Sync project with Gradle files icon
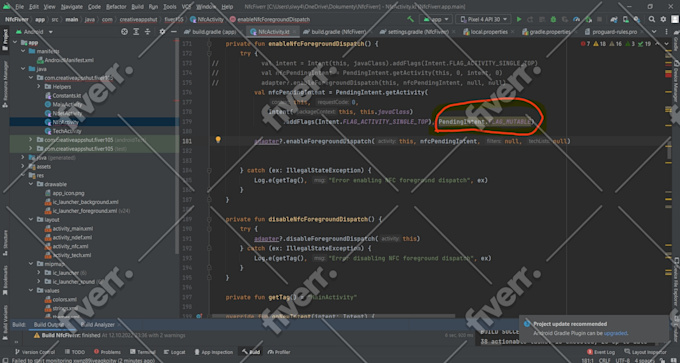This screenshot has width=680, height=363. pos(614,20)
